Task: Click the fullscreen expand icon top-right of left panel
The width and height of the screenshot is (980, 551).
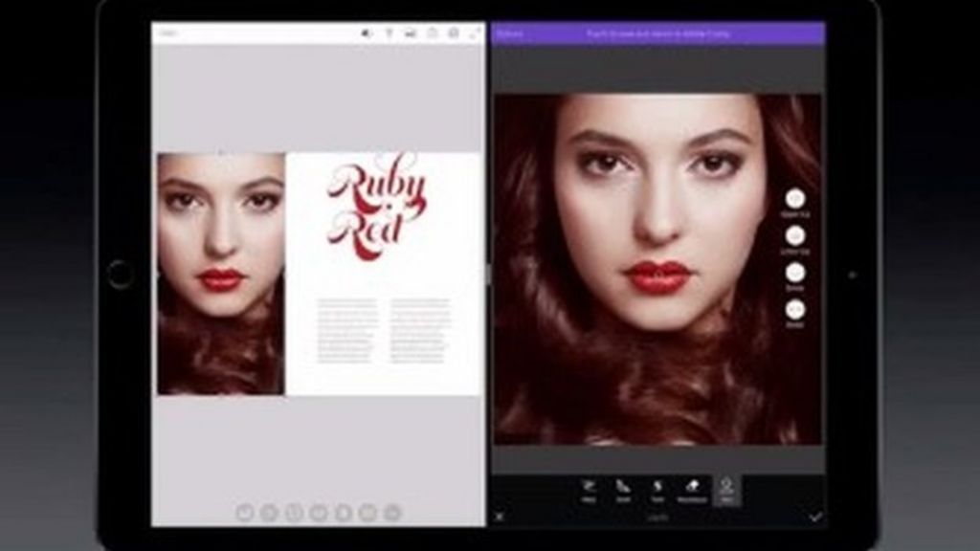Action: [474, 32]
